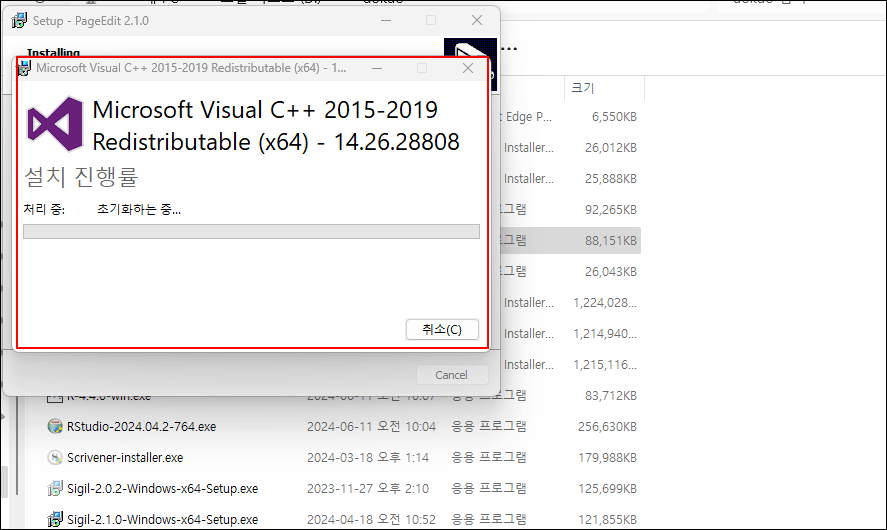Image resolution: width=887 pixels, height=530 pixels.
Task: Click the 26,043KB size cell
Action: [610, 272]
